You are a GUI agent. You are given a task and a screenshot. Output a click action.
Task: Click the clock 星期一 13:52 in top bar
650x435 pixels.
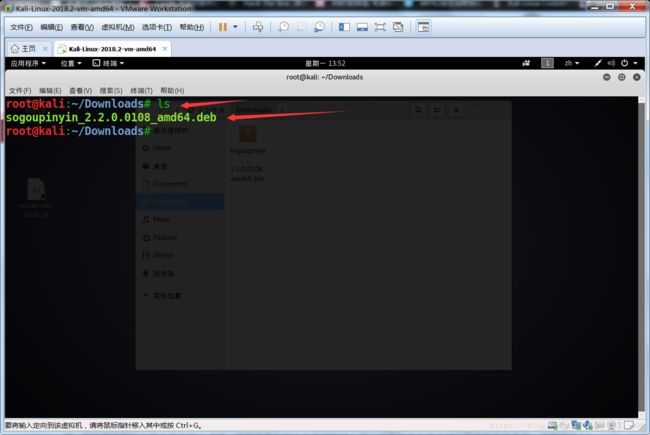[325, 63]
